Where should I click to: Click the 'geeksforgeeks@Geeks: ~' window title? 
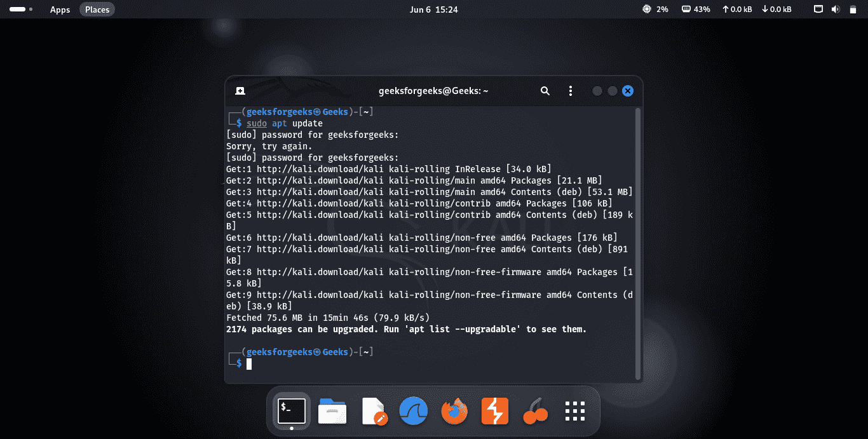pos(433,91)
